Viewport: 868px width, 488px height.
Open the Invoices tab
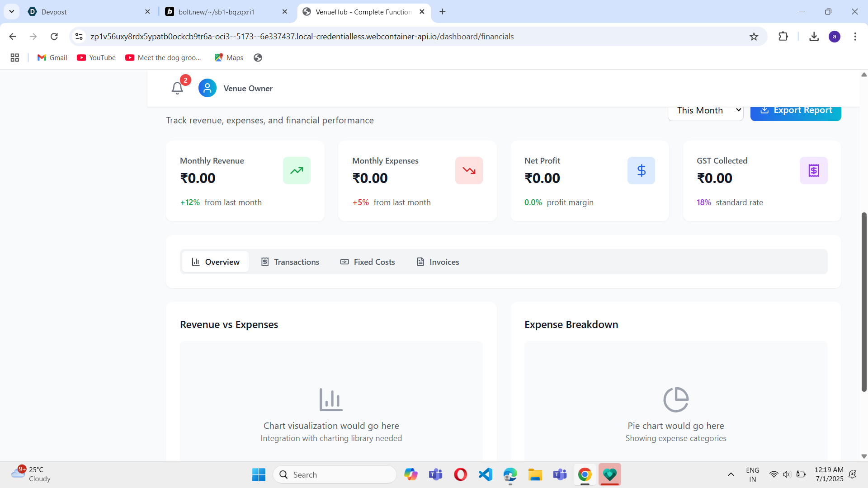pos(438,262)
